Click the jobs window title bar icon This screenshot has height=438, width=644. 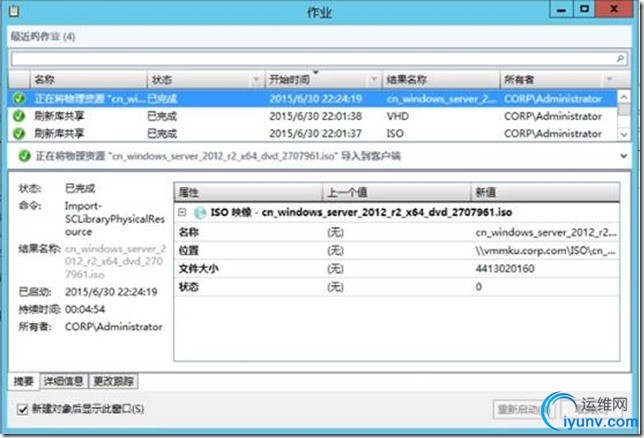click(x=14, y=11)
